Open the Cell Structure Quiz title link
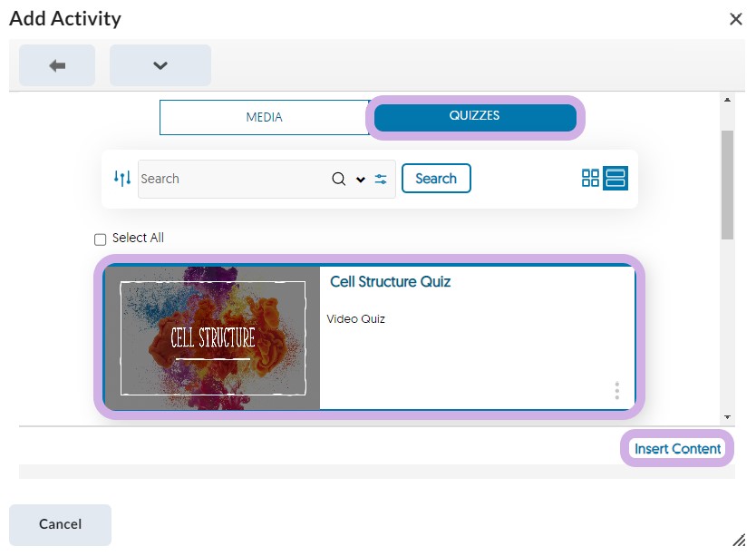756x556 pixels. click(x=390, y=281)
